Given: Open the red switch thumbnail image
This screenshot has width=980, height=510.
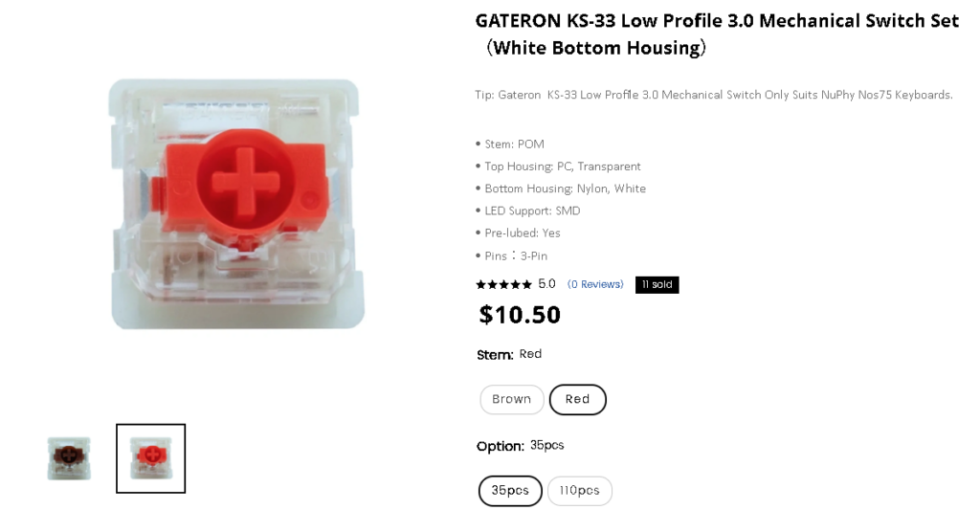Looking at the screenshot, I should pos(150,458).
